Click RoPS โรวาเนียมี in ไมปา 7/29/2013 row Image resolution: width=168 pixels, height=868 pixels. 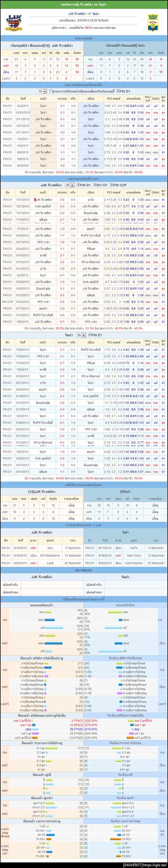(91, 349)
